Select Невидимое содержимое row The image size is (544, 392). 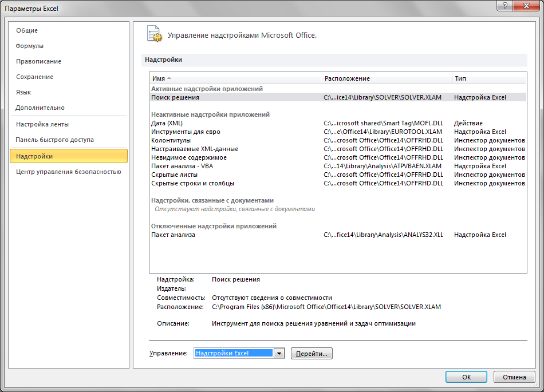coord(338,157)
